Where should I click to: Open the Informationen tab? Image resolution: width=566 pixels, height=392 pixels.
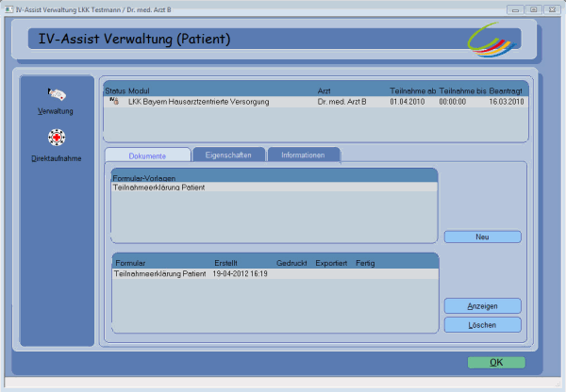coord(303,155)
